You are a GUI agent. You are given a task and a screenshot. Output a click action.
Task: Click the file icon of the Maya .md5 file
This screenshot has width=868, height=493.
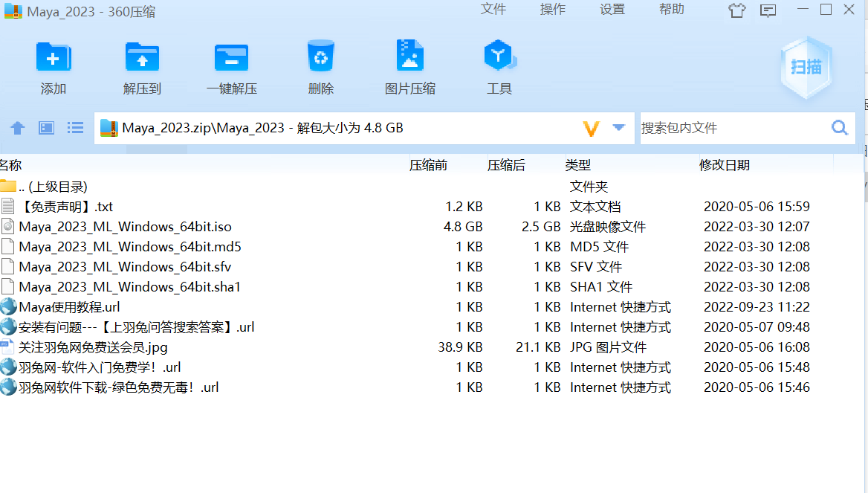point(7,247)
